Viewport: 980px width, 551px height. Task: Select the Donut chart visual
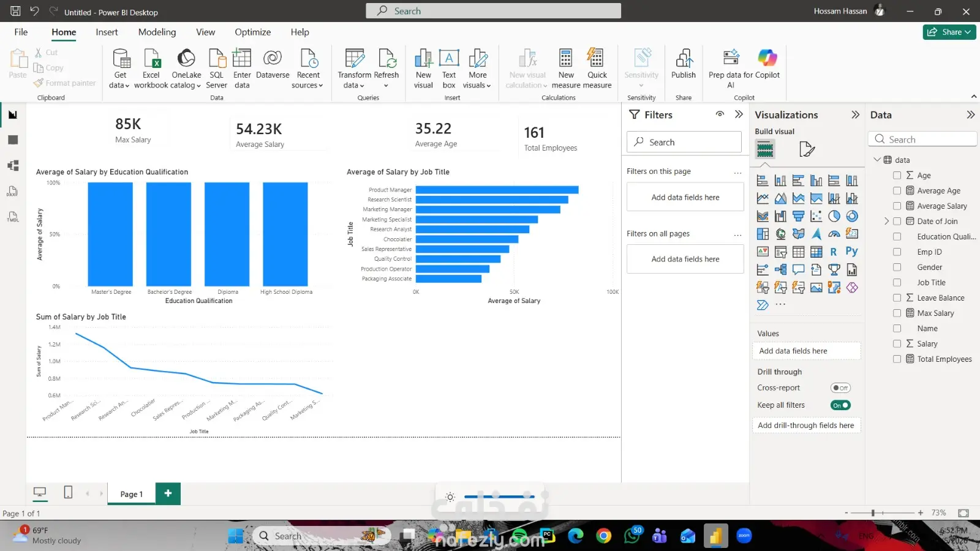[x=852, y=216]
